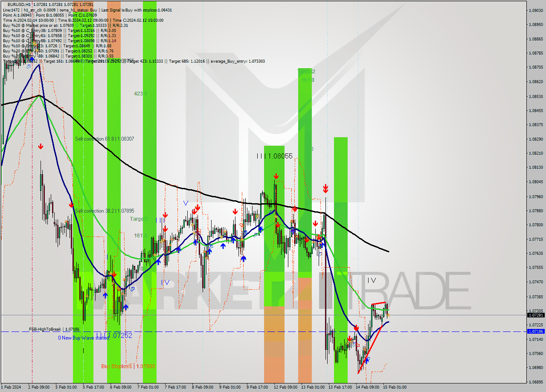Click the '12 Feb 09:00' time label
Image resolution: width=546 pixels, height=392 pixels.
[285, 387]
